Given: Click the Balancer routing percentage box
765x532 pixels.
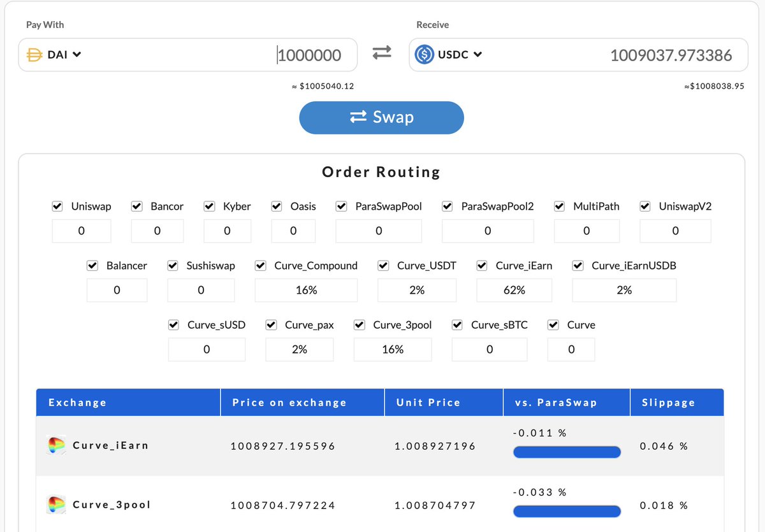Looking at the screenshot, I should (117, 290).
